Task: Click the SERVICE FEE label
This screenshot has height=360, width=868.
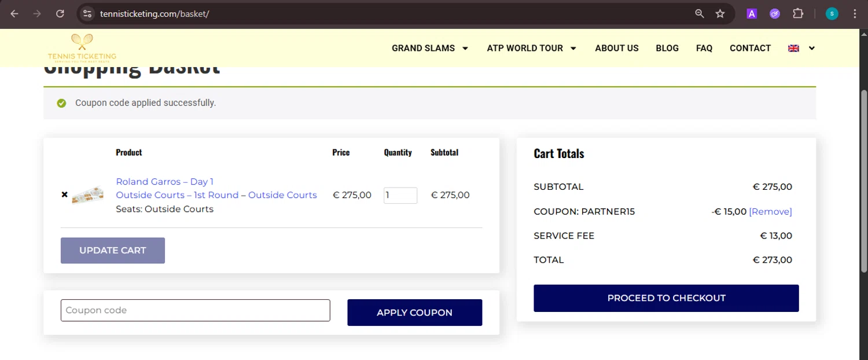Action: pyautogui.click(x=564, y=236)
